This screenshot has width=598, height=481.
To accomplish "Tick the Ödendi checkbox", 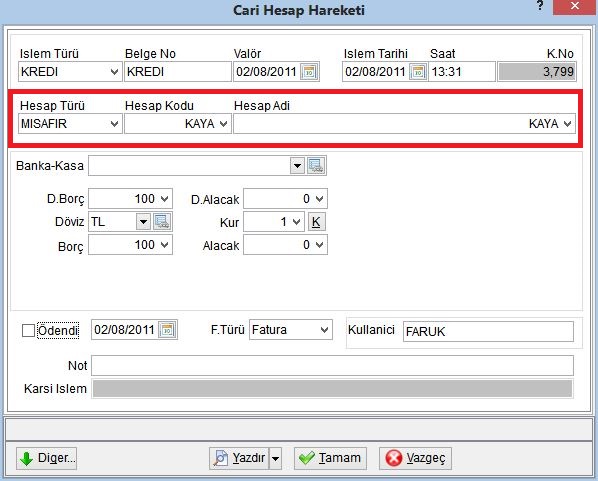I will point(29,330).
